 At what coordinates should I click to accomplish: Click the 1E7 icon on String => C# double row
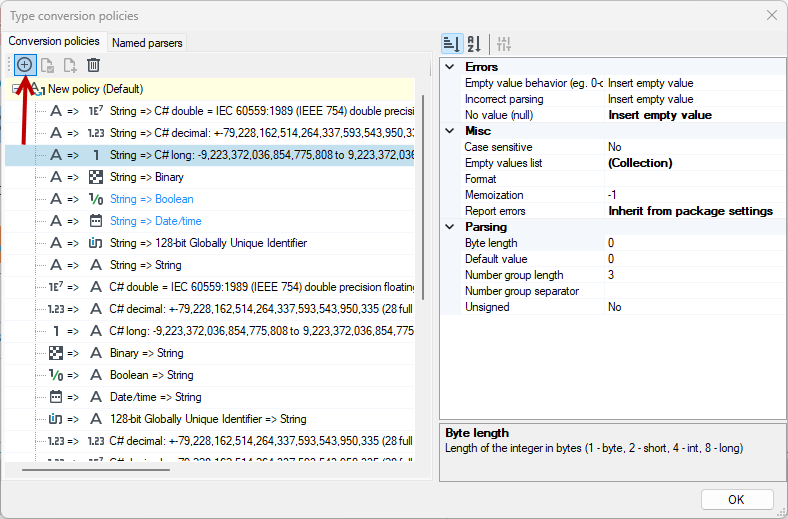[x=96, y=111]
